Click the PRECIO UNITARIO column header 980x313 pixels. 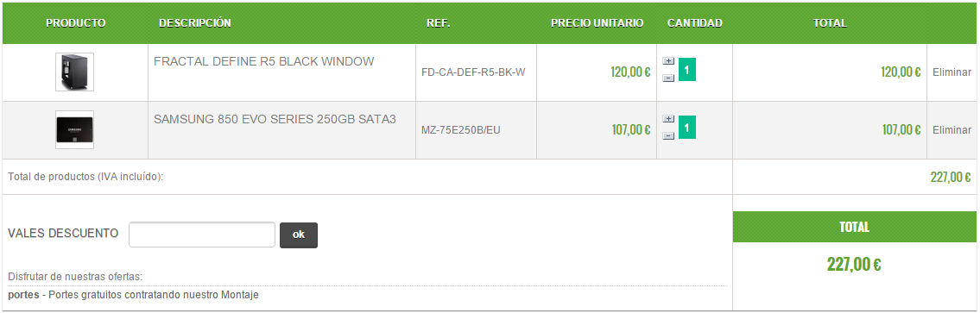[597, 23]
